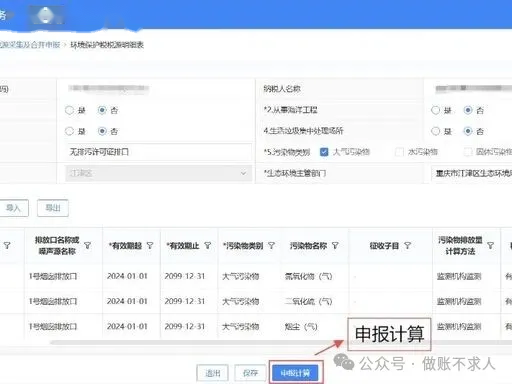Image resolution: width=512 pixels, height=384 pixels.
Task: Click the 导出 button
Action: pos(53,208)
